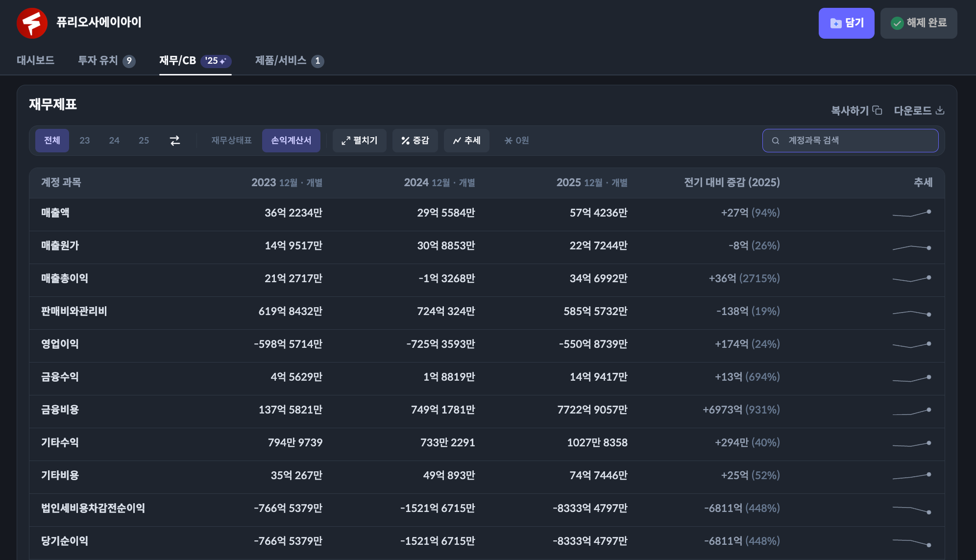Select the 전체 all-years button
Image resolution: width=976 pixels, height=560 pixels.
pos(52,141)
